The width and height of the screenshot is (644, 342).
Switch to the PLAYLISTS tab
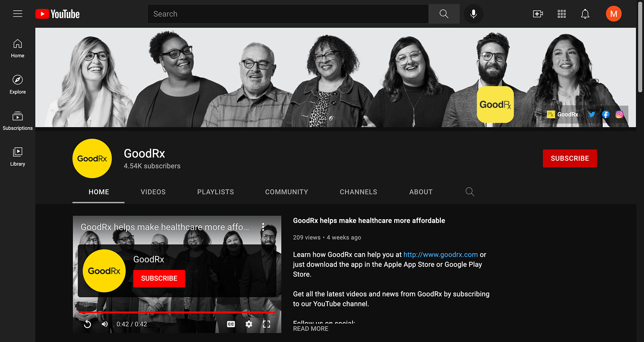click(x=216, y=192)
